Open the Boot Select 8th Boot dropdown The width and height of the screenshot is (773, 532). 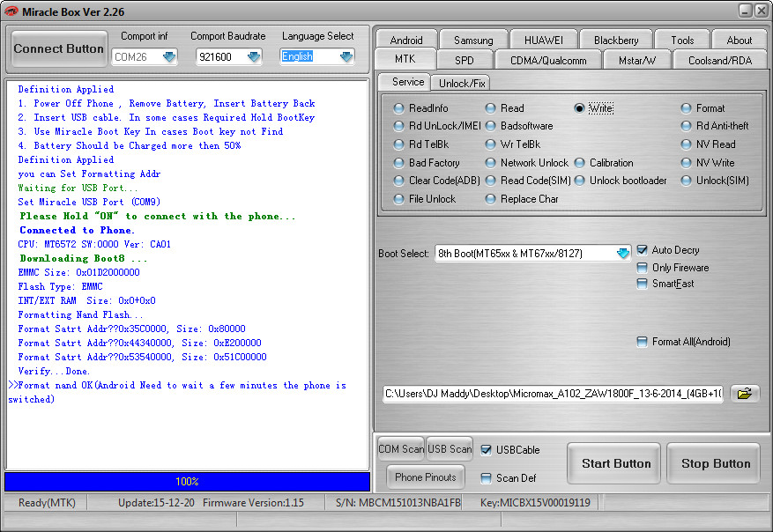pyautogui.click(x=622, y=253)
